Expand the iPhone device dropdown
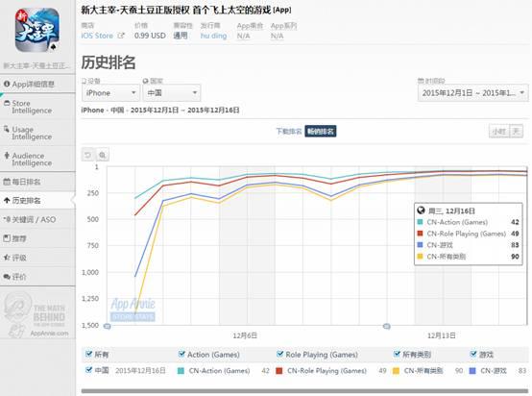532x396 pixels. pyautogui.click(x=110, y=92)
